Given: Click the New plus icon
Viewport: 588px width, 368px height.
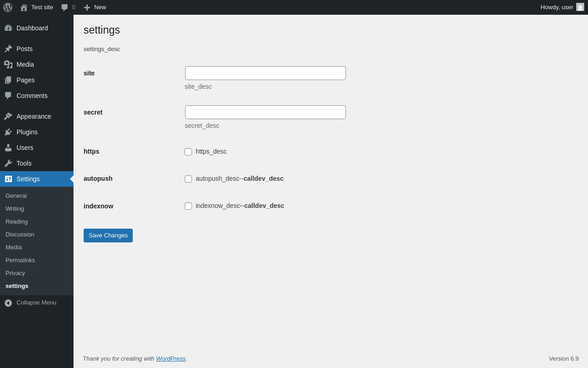Looking at the screenshot, I should (x=87, y=7).
